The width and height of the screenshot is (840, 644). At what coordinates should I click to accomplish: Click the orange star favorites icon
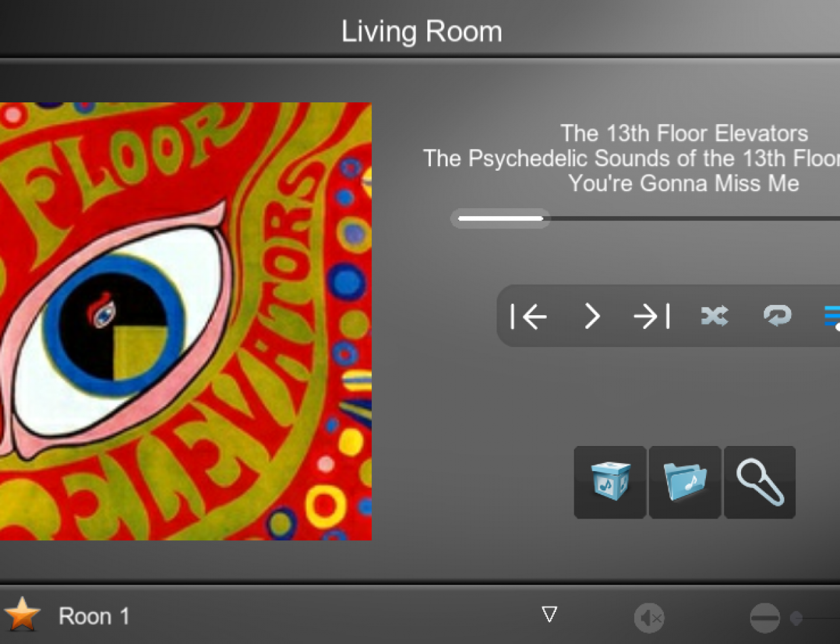click(x=22, y=614)
